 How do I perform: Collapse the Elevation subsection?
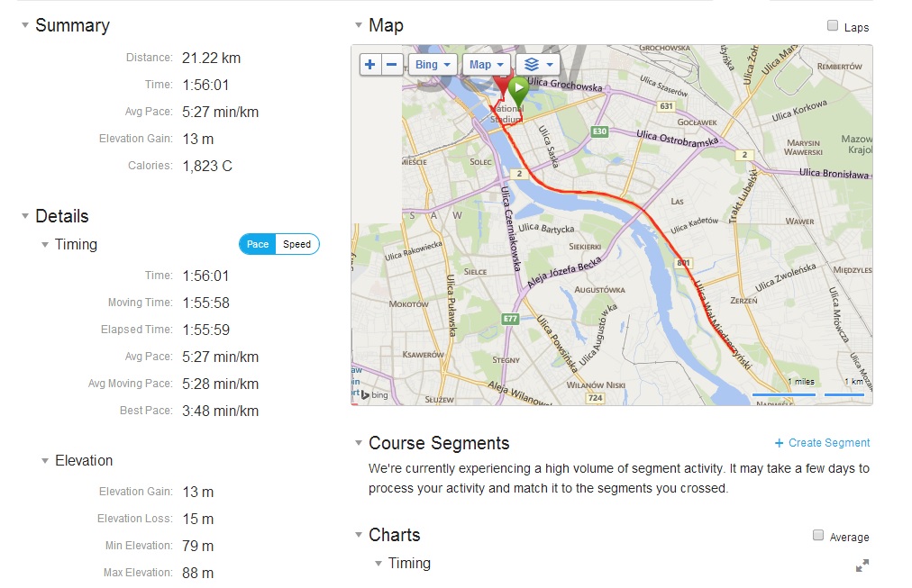pos(45,461)
